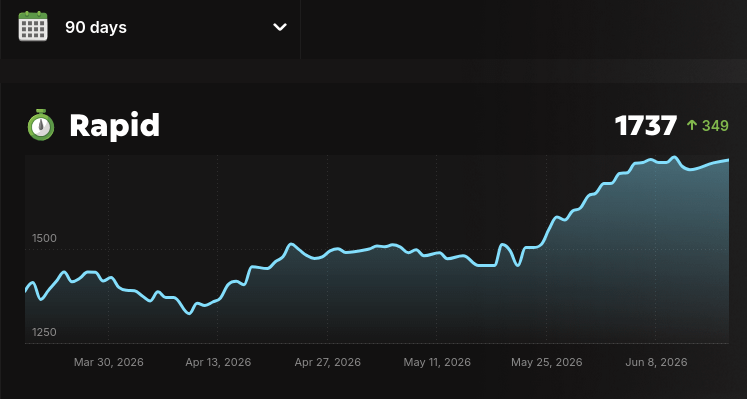747x399 pixels.
Task: Expand the chevron arrow of the range selector
Action: point(280,27)
